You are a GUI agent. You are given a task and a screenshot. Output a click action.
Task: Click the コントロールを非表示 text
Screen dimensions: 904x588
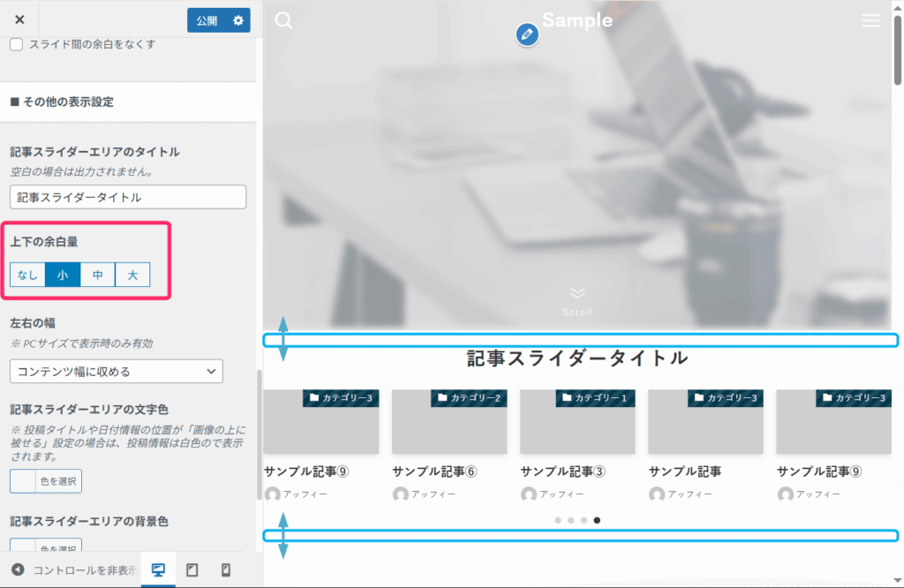point(85,570)
